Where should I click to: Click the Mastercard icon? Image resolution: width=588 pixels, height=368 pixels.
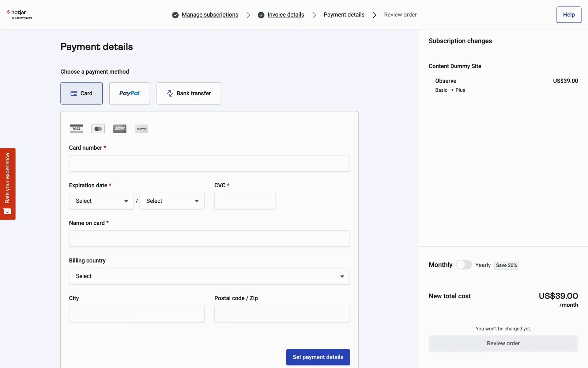(98, 129)
